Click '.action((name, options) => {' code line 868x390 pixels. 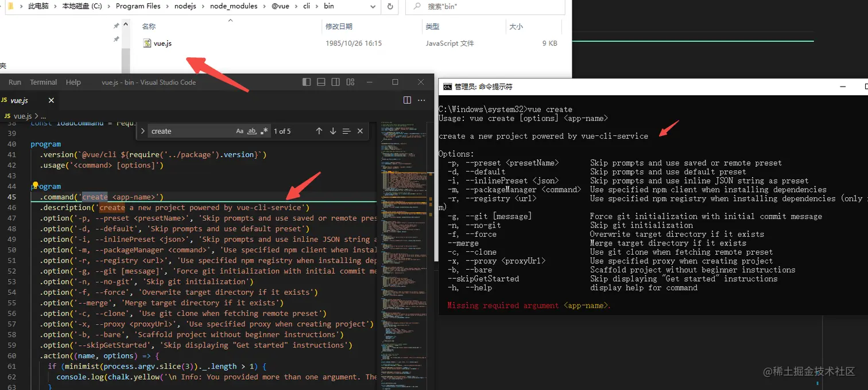point(99,356)
